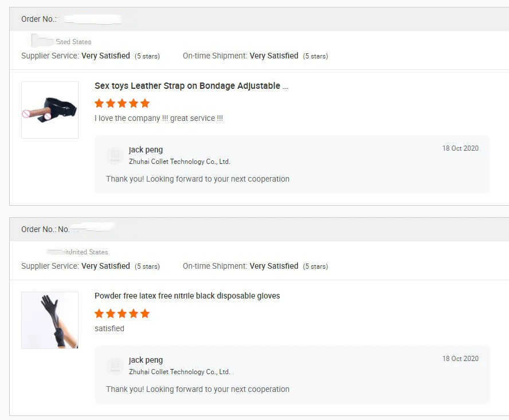Open the black disposable gloves thumbnail
Screen dimensions: 509x420
[50, 320]
